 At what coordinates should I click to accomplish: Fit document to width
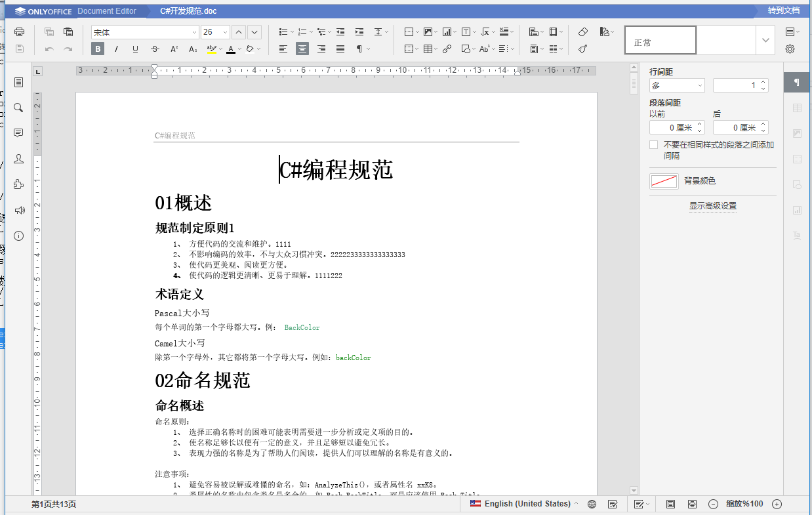tap(693, 504)
